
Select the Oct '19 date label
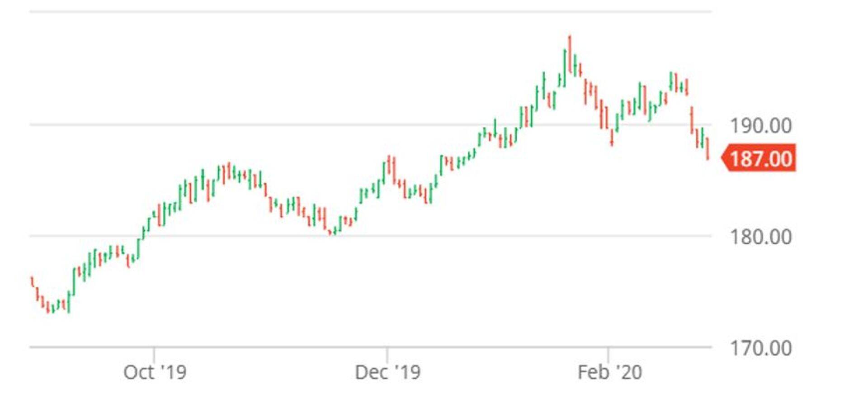coord(155,372)
